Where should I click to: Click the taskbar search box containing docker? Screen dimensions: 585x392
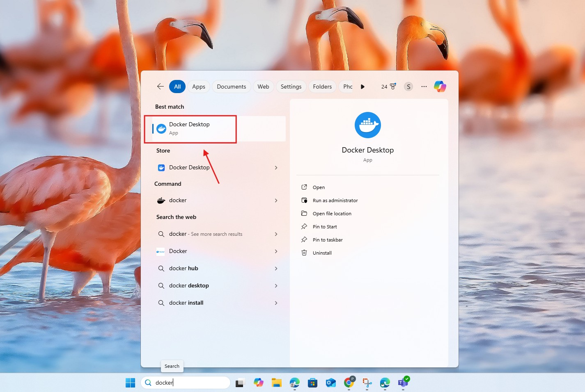click(x=189, y=383)
